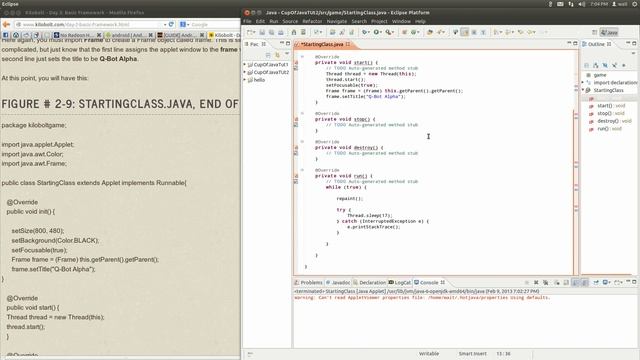Click the Firefox URL address field

91,24
